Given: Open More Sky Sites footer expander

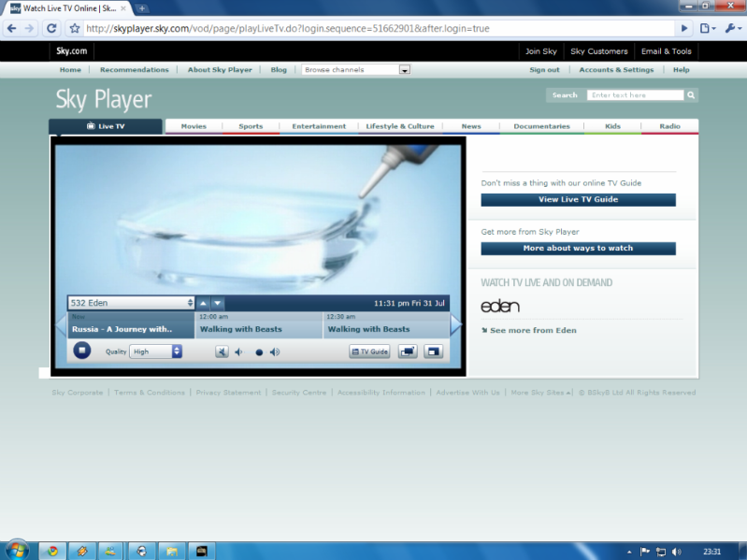Looking at the screenshot, I should (x=541, y=393).
